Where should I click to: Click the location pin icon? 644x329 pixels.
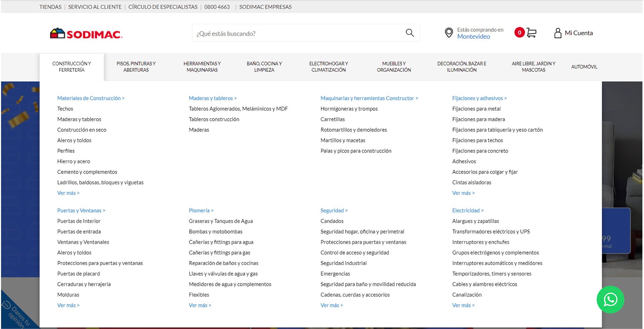[x=448, y=33]
